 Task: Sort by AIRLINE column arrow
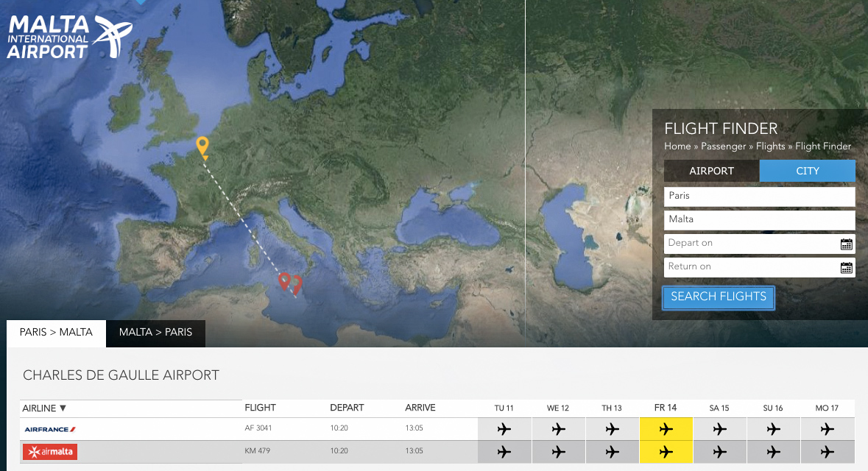63,408
